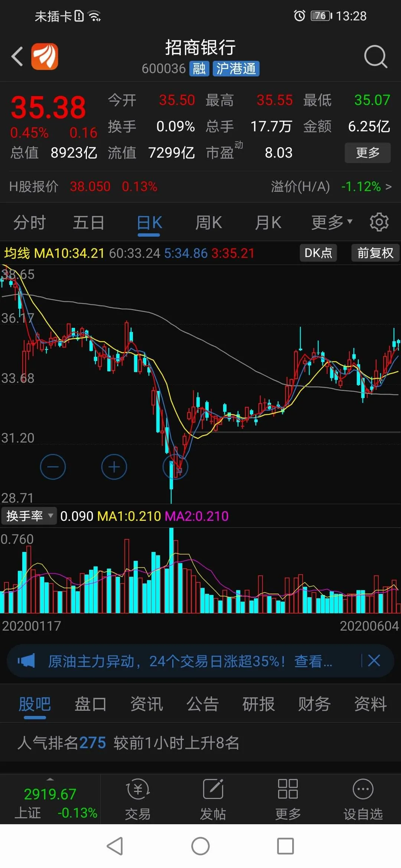Tap Android back navigation button
Screen dimensions: 401x868
click(115, 846)
